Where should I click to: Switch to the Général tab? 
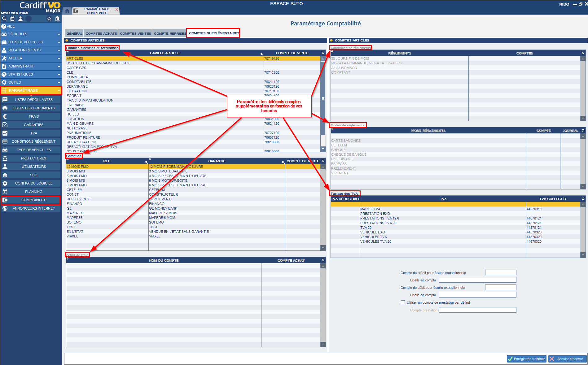tap(74, 33)
